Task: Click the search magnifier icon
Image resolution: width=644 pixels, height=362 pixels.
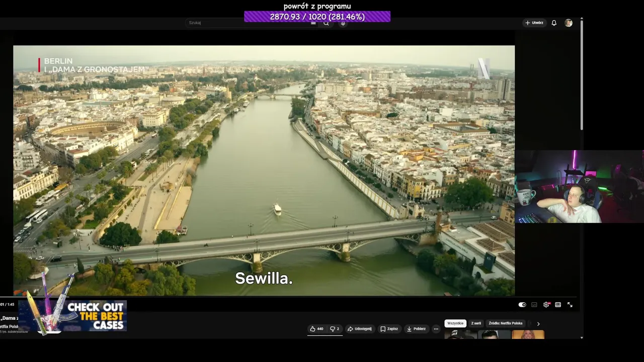Action: click(326, 23)
